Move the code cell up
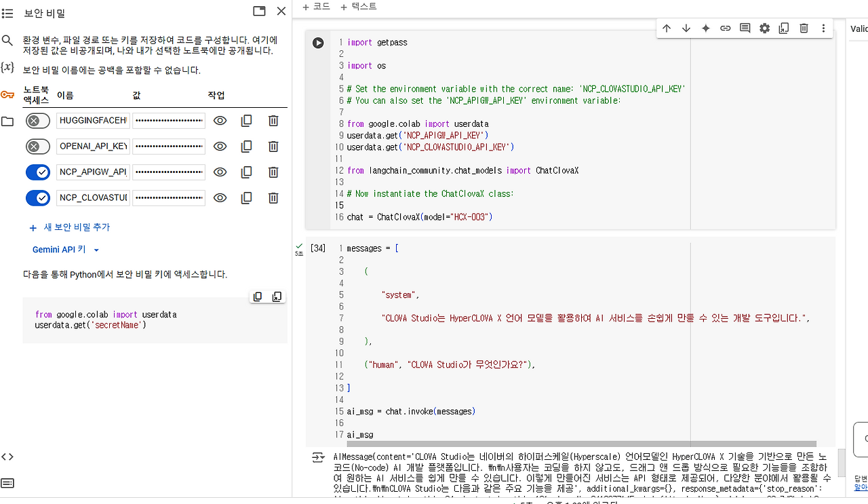 [x=667, y=28]
